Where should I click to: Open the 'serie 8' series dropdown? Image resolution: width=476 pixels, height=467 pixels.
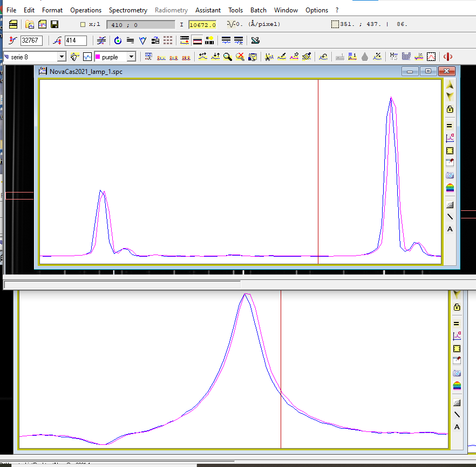point(61,57)
